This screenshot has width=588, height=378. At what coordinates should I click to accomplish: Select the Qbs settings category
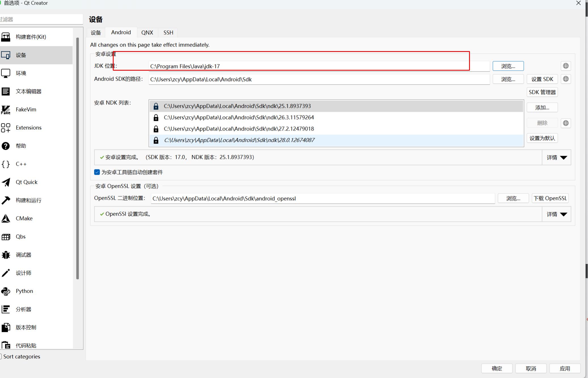coord(20,237)
